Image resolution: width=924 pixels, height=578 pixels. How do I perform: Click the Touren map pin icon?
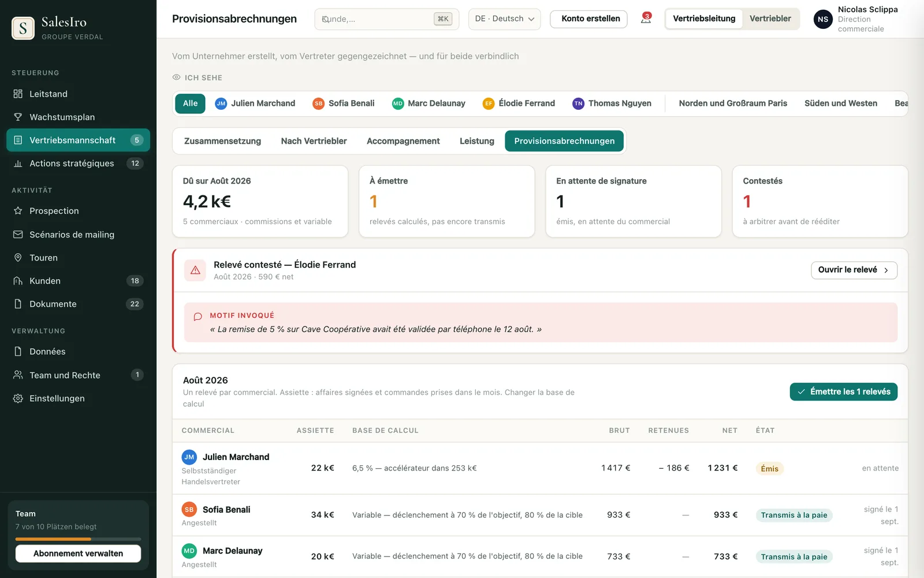(x=18, y=257)
